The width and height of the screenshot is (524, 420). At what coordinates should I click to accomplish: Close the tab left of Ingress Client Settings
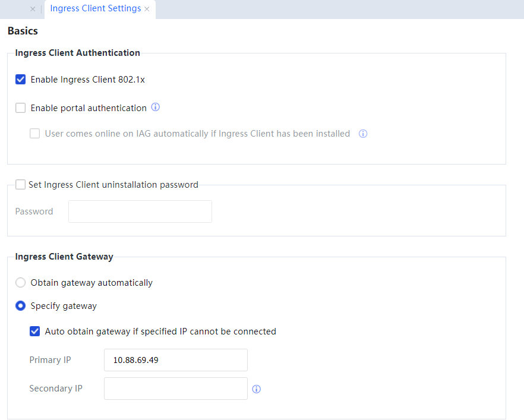(33, 9)
